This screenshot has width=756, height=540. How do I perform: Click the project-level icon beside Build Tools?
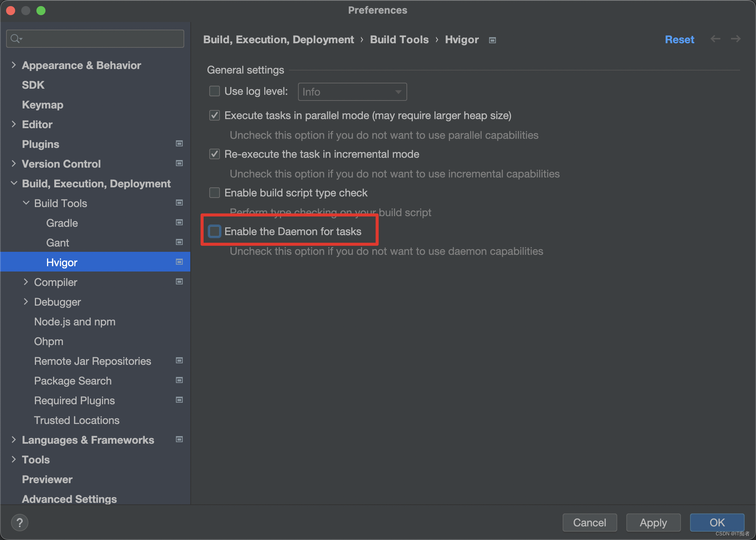click(x=179, y=203)
